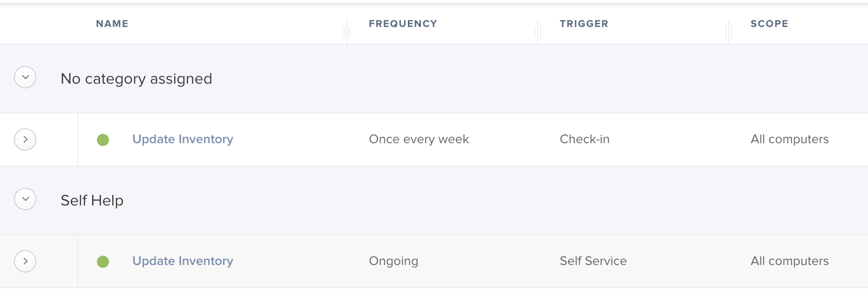The width and height of the screenshot is (868, 305).
Task: Click the Self Service trigger cell
Action: click(x=593, y=261)
